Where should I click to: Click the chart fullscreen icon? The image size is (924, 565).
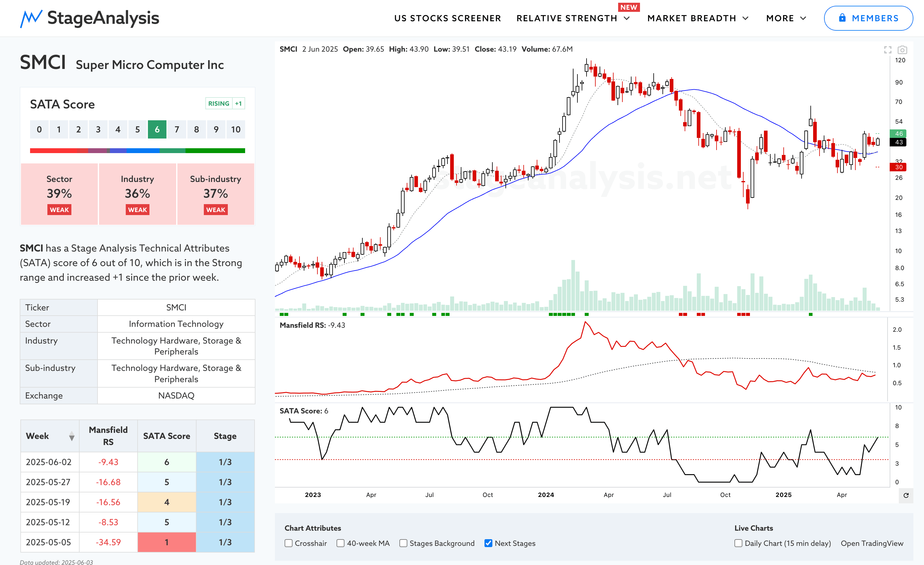coord(888,50)
